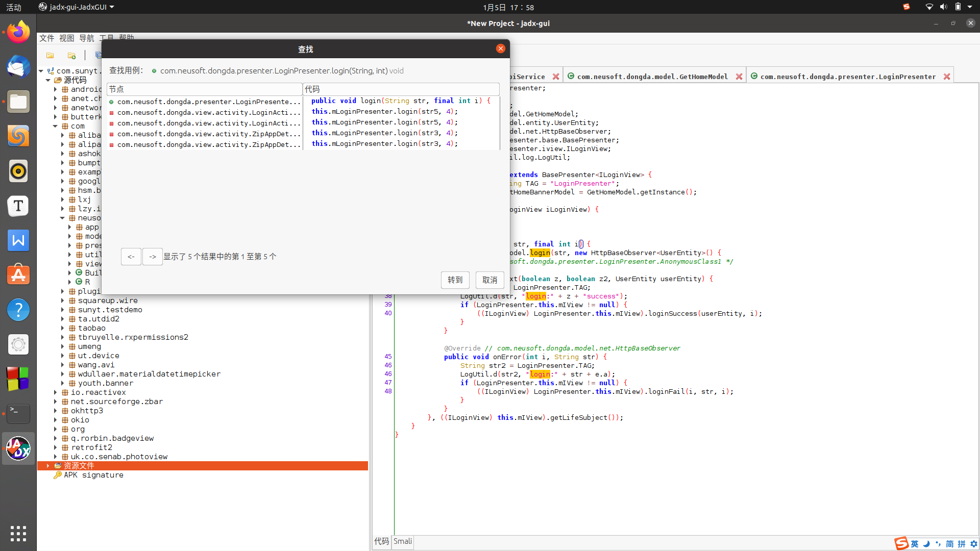This screenshot has height=551, width=980.
Task: Collapse the 'neusoft' package node
Action: pyautogui.click(x=62, y=218)
